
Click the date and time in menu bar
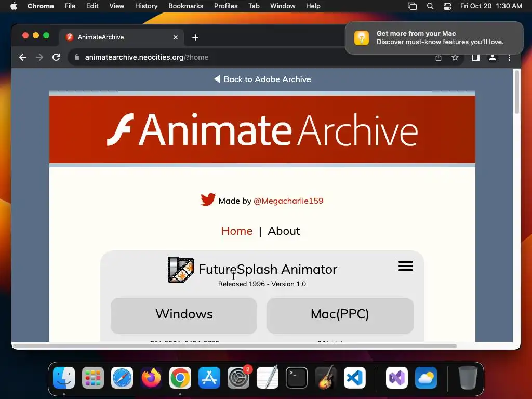[x=491, y=6]
